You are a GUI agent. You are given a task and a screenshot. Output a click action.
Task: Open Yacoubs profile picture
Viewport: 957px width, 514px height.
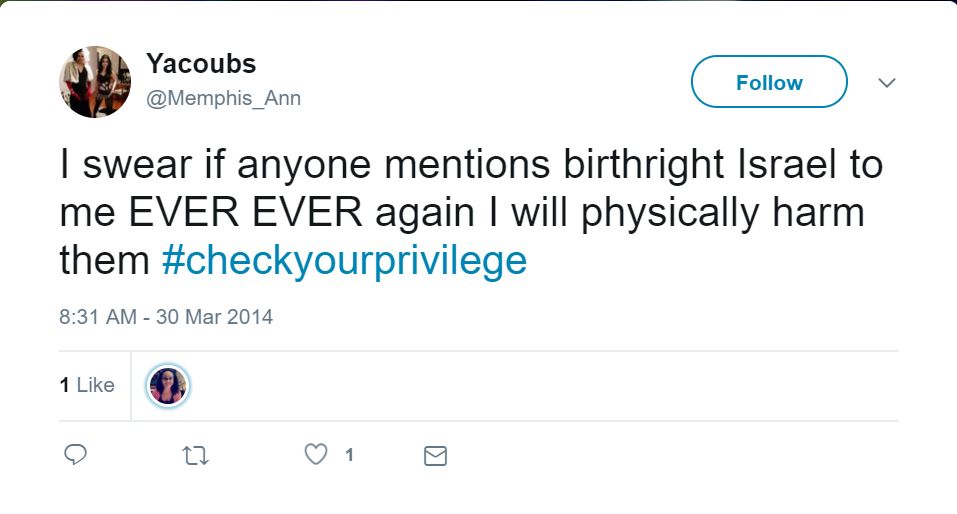(95, 82)
